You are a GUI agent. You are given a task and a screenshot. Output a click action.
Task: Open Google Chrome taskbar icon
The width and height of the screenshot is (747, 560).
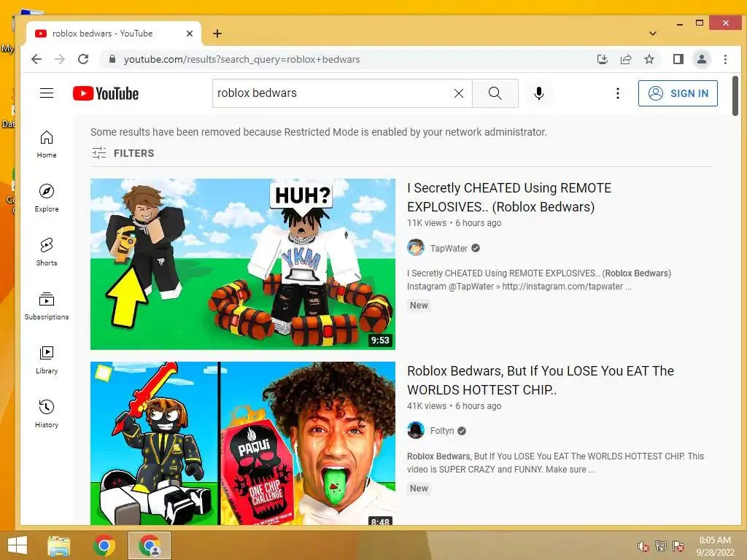pos(104,545)
